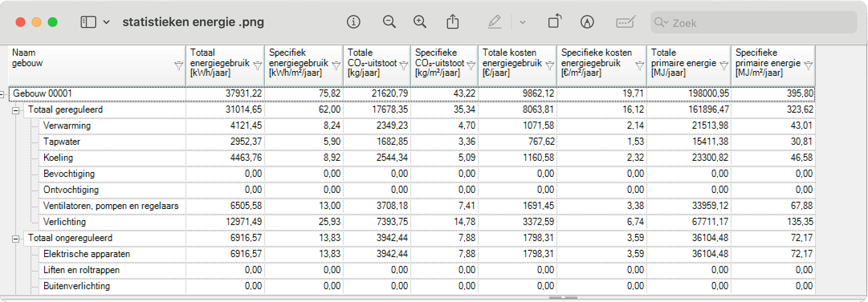Filter Totale kosten energiegebruik column
868x302 pixels.
pyautogui.click(x=550, y=65)
